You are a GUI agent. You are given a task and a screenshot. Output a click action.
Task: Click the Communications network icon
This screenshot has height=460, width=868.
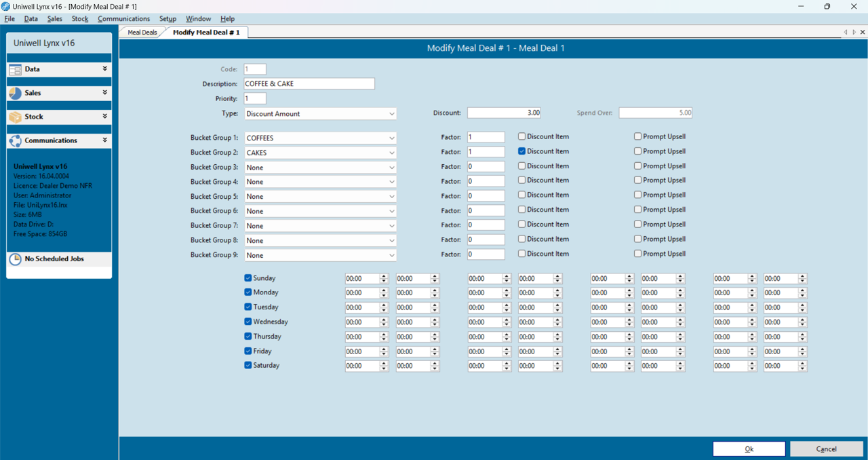(x=15, y=140)
